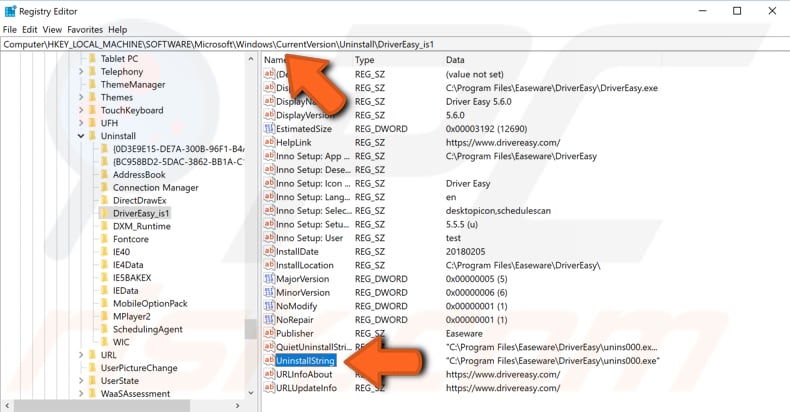This screenshot has width=790, height=412.
Task: Click the registry path address bar
Action: pyautogui.click(x=395, y=44)
